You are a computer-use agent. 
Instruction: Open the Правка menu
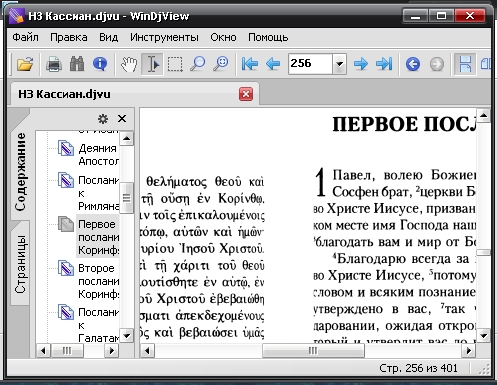[x=69, y=37]
